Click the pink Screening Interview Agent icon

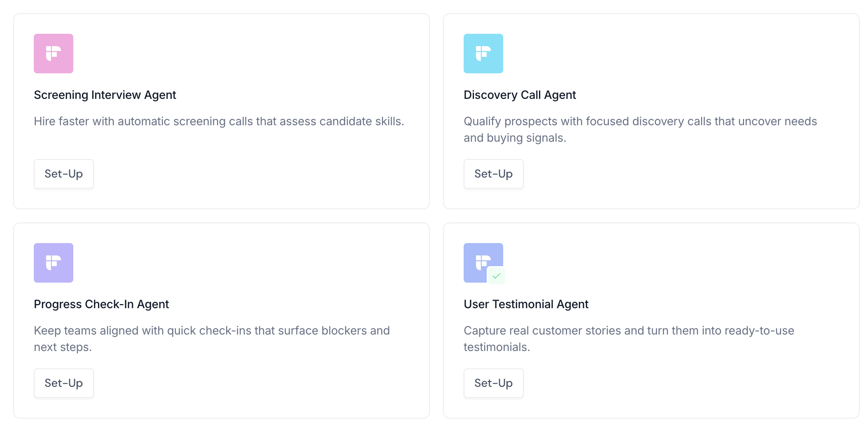(x=54, y=54)
